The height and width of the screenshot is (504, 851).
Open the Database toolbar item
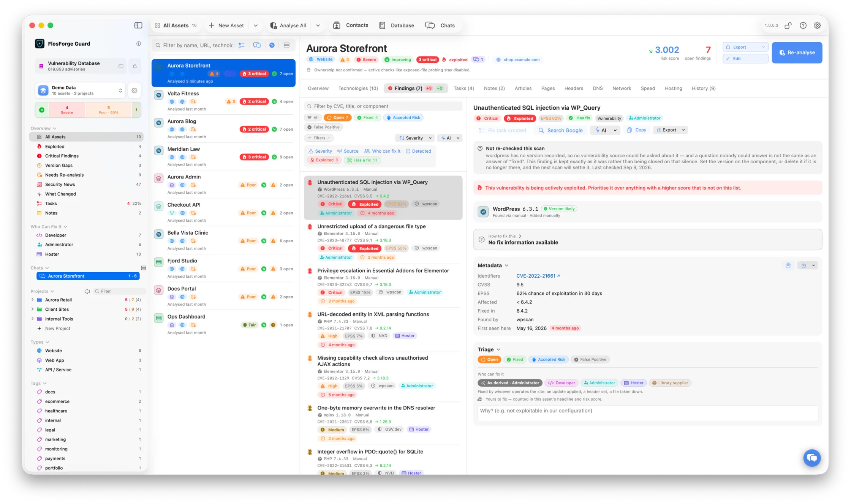(x=397, y=25)
